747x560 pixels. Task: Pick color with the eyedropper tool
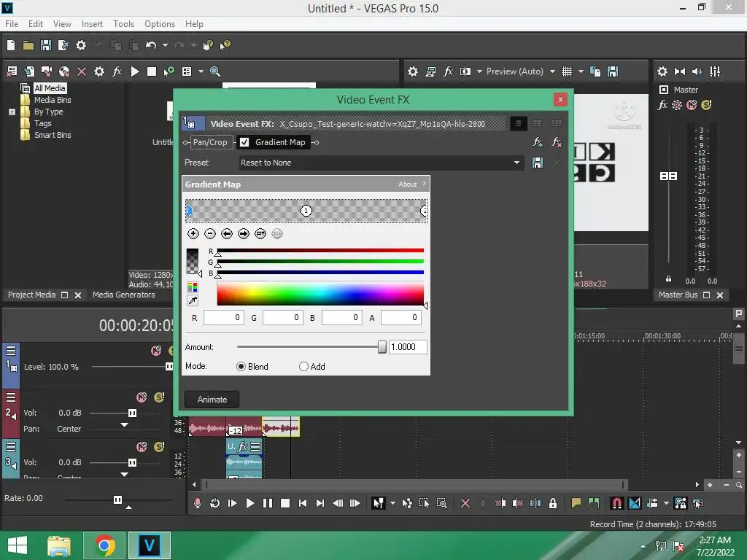193,300
